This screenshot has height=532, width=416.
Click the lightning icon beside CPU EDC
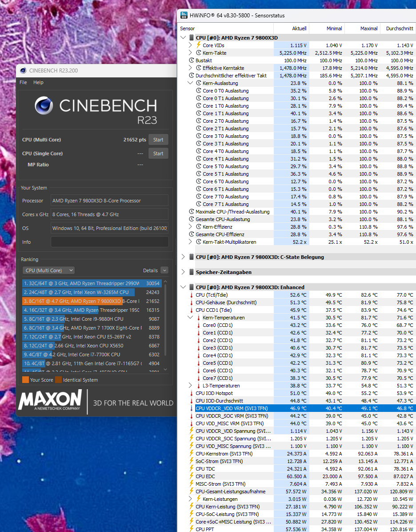(x=192, y=476)
